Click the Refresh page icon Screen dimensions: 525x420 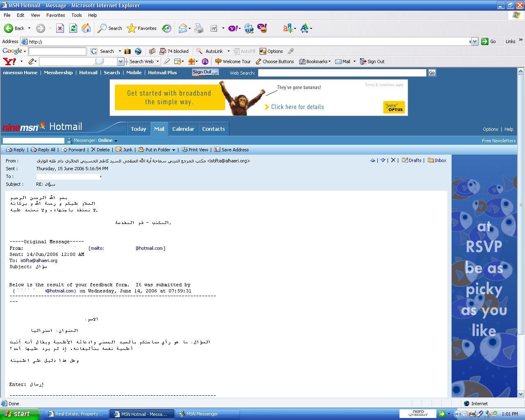73,28
